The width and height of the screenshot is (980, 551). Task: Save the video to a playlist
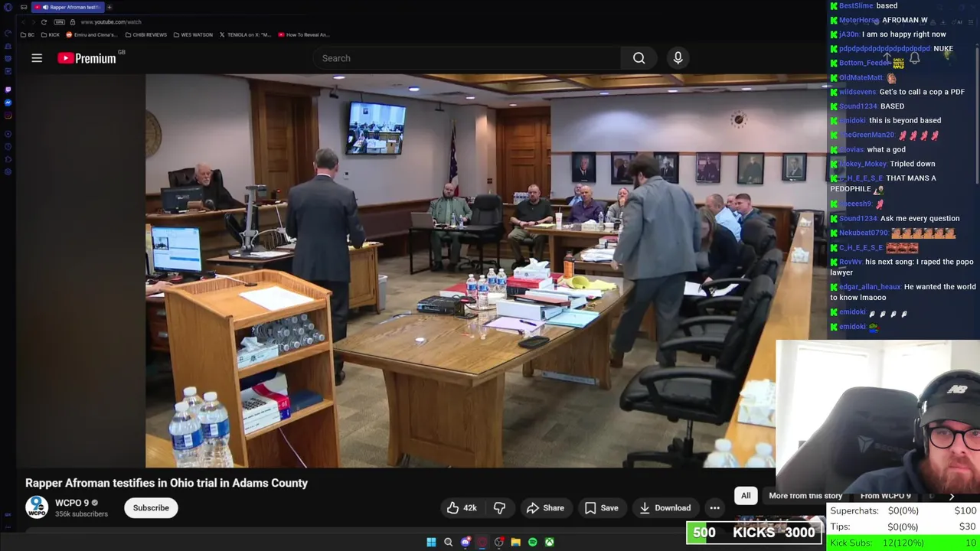pos(601,508)
